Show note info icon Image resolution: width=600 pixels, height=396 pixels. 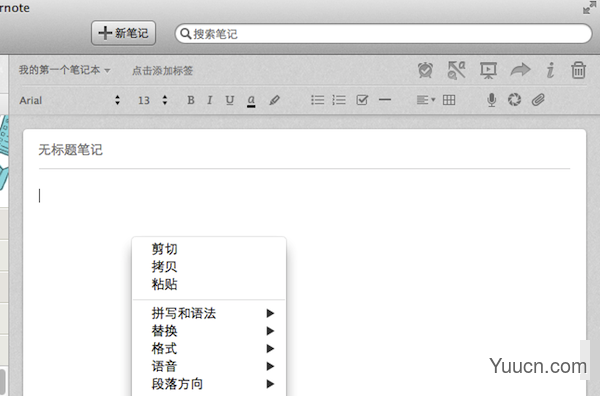(550, 70)
